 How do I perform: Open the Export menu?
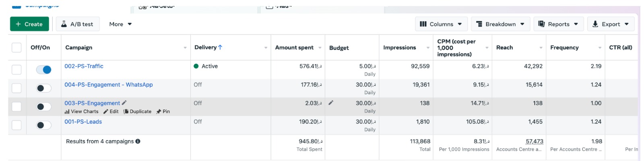(610, 24)
